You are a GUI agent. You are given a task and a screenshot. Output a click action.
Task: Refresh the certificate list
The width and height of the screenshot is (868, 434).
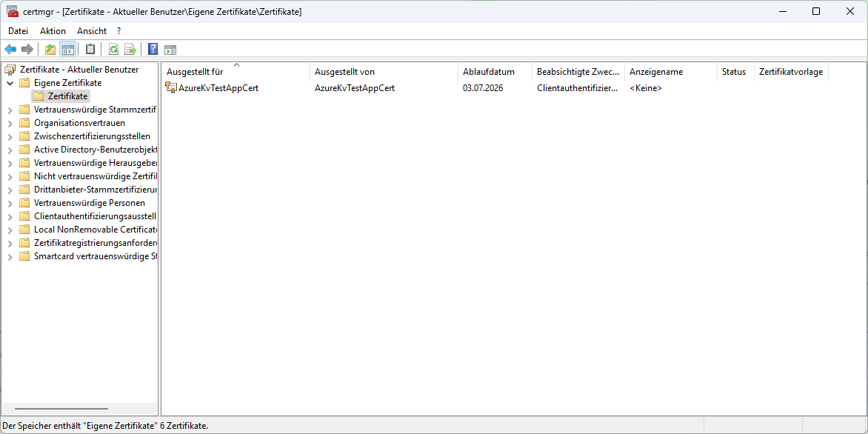113,50
